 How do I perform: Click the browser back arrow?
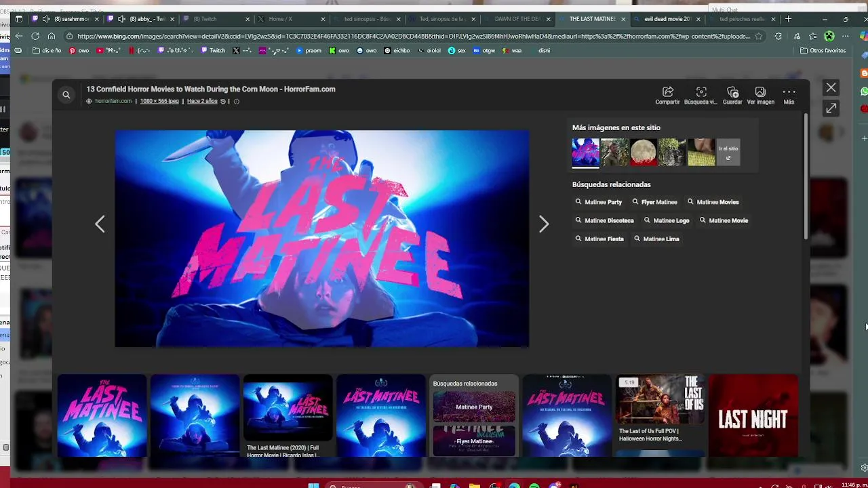pyautogui.click(x=18, y=36)
